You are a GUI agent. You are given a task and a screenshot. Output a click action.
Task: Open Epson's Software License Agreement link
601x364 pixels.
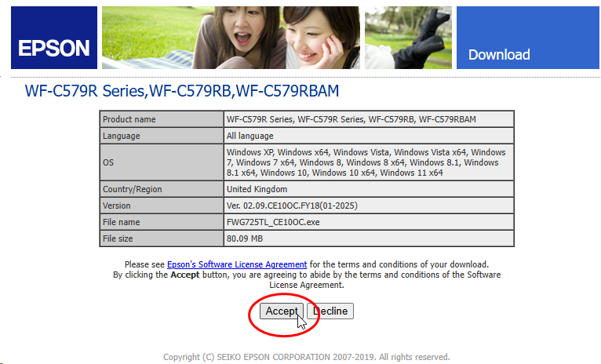(237, 264)
